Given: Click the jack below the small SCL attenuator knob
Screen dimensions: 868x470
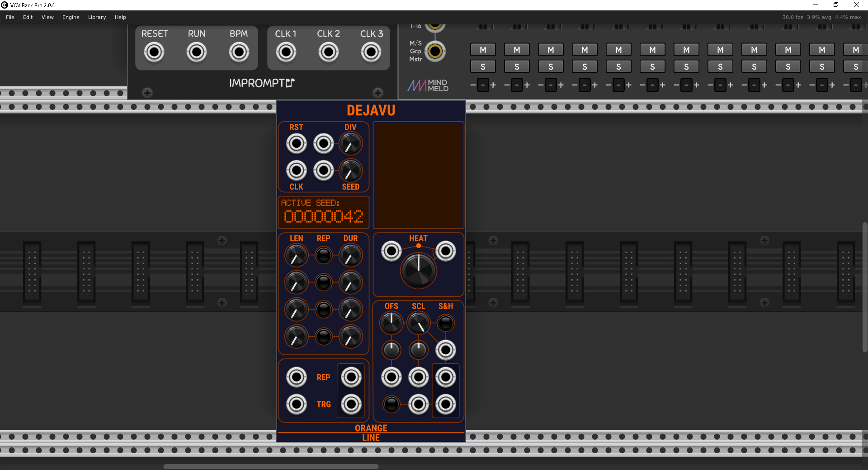Looking at the screenshot, I should [419, 377].
